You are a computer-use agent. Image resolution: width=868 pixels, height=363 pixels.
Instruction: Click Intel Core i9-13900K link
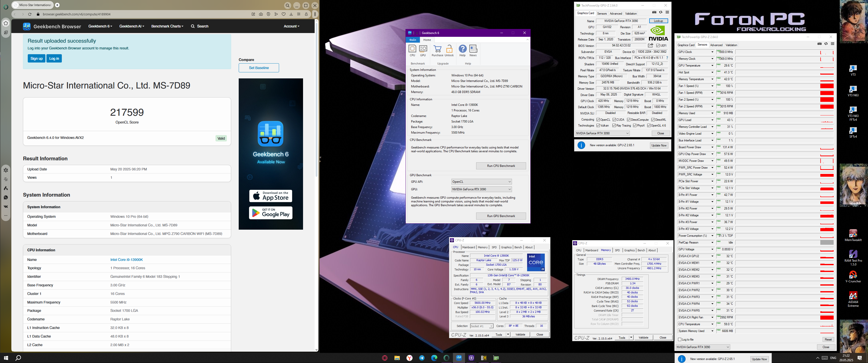[127, 260]
